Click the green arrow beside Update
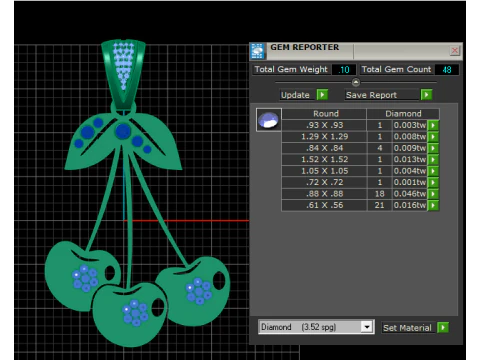The image size is (480, 360). [x=322, y=95]
